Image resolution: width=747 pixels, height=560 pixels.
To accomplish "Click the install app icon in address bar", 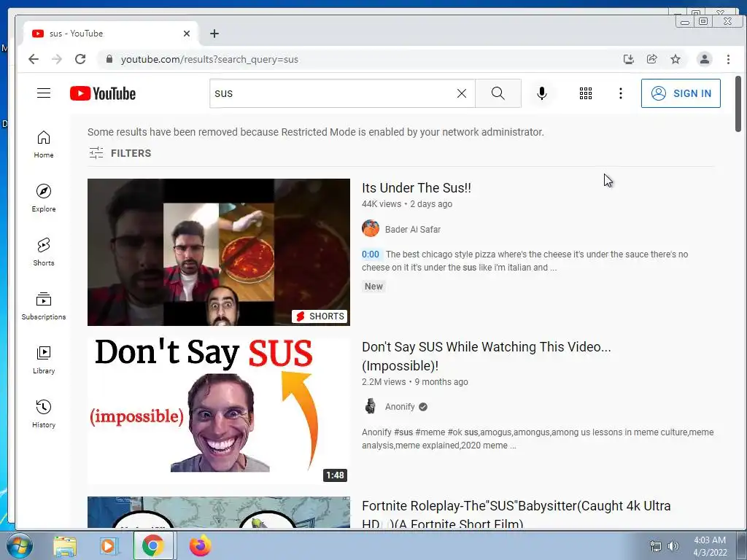I will (x=628, y=59).
